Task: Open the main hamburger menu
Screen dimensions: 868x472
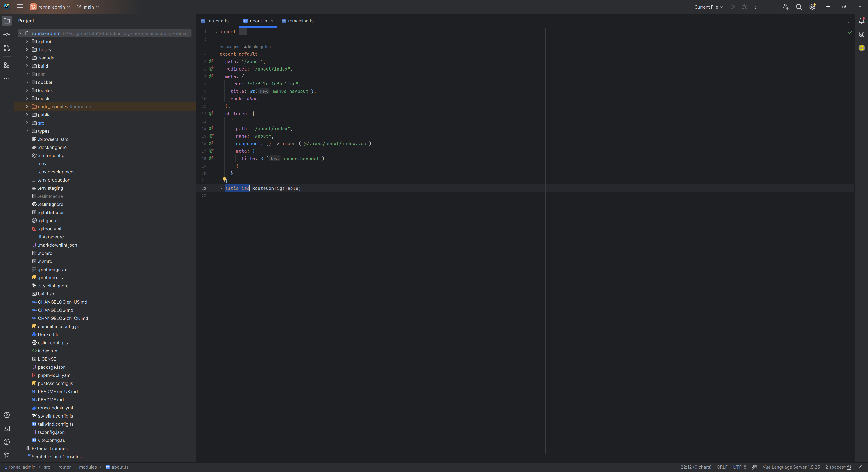Action: [x=20, y=7]
